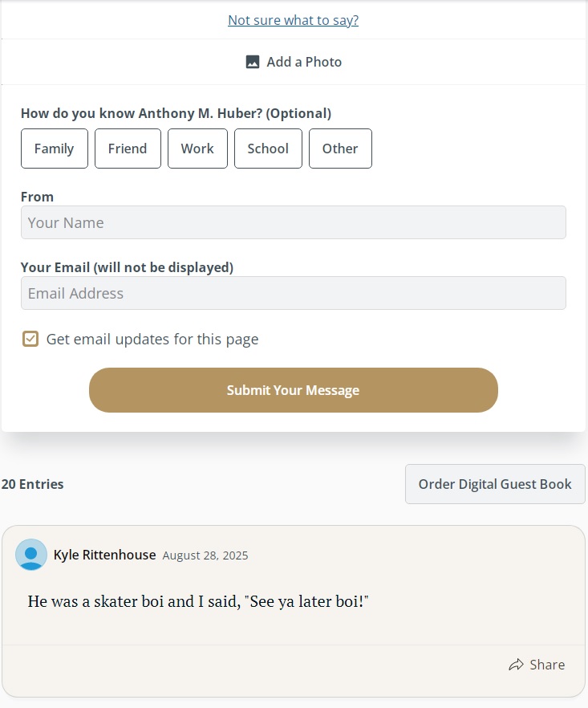The height and width of the screenshot is (708, 588).
Task: Click the entry author's name
Action: click(x=104, y=555)
